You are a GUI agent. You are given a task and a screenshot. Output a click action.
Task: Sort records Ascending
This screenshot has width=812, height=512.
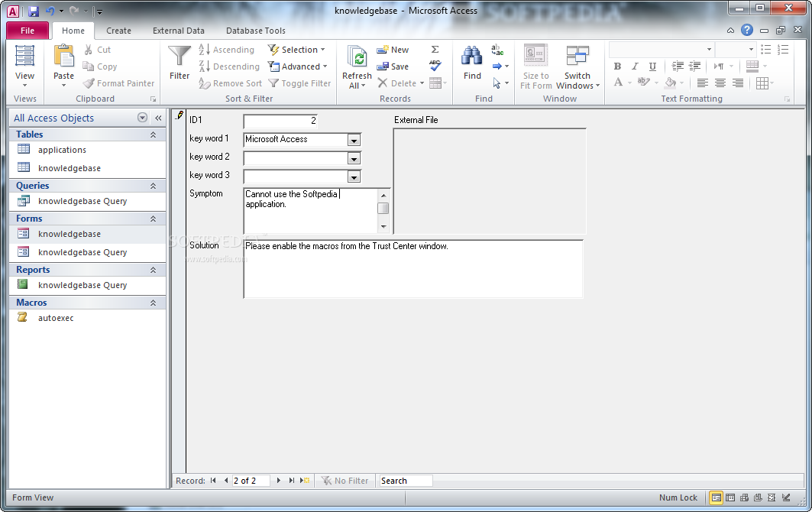pos(227,50)
